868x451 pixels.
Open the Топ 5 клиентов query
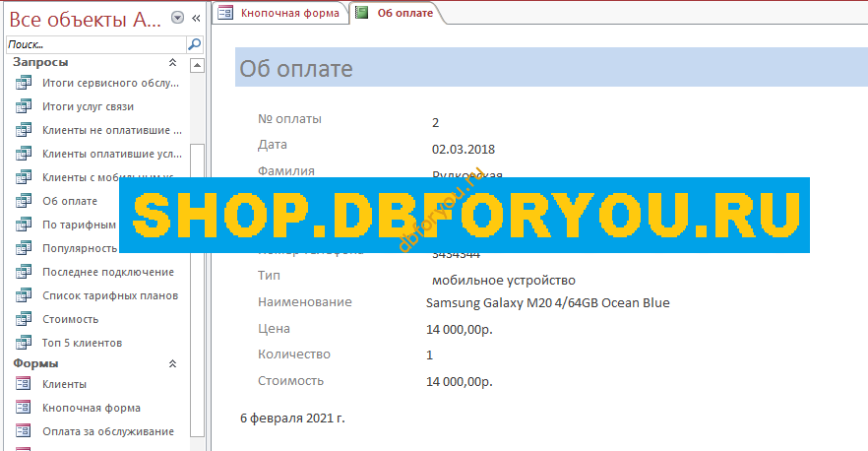pyautogui.click(x=82, y=343)
